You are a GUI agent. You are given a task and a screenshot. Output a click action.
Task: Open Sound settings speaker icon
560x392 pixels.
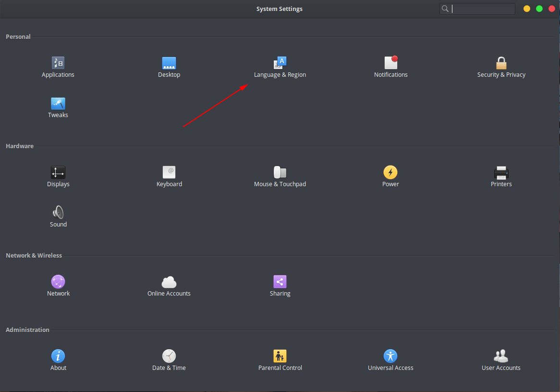point(58,213)
